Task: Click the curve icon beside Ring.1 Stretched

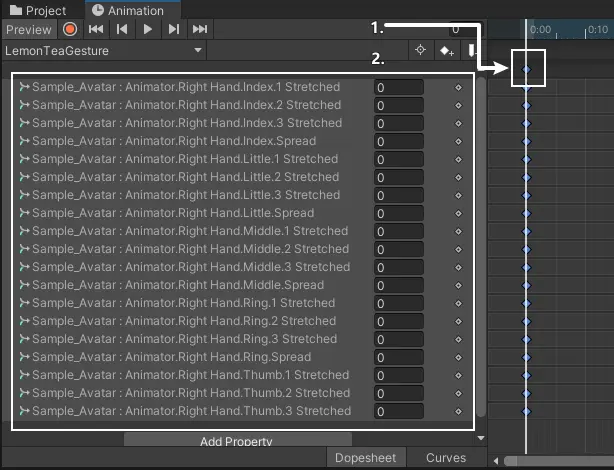Action: [x=24, y=303]
